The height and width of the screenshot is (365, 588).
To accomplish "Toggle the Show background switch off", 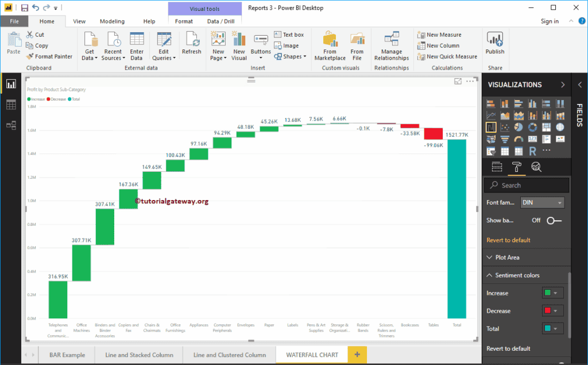I will coord(552,219).
